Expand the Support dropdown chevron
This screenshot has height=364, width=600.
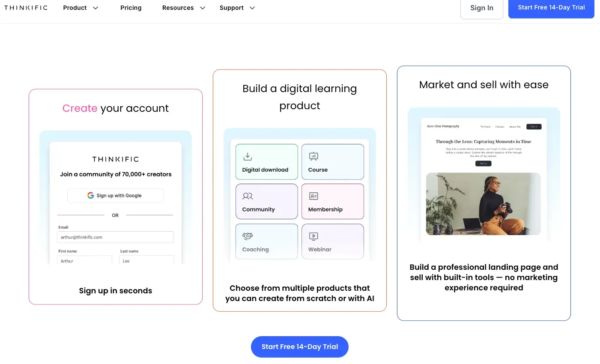tap(252, 8)
